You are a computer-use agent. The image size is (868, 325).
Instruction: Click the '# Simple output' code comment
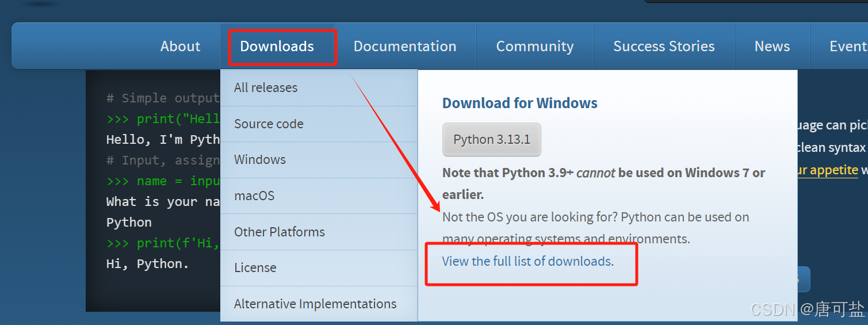point(163,98)
